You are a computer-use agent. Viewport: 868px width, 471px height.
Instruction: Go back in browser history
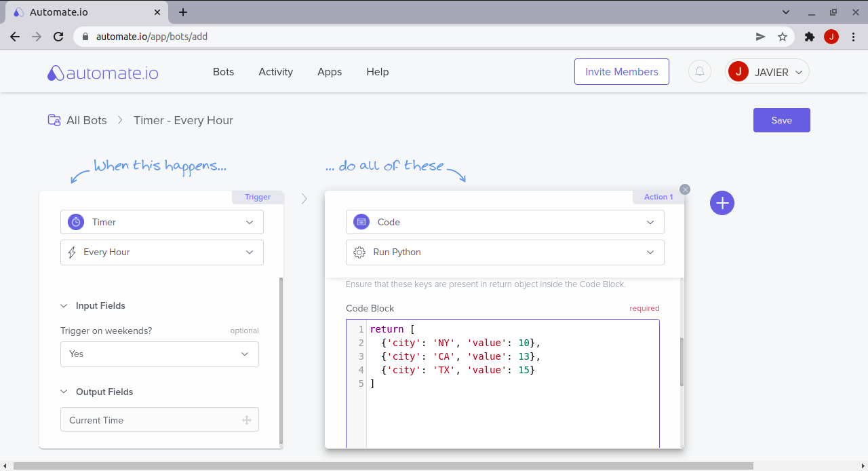pyautogui.click(x=15, y=37)
